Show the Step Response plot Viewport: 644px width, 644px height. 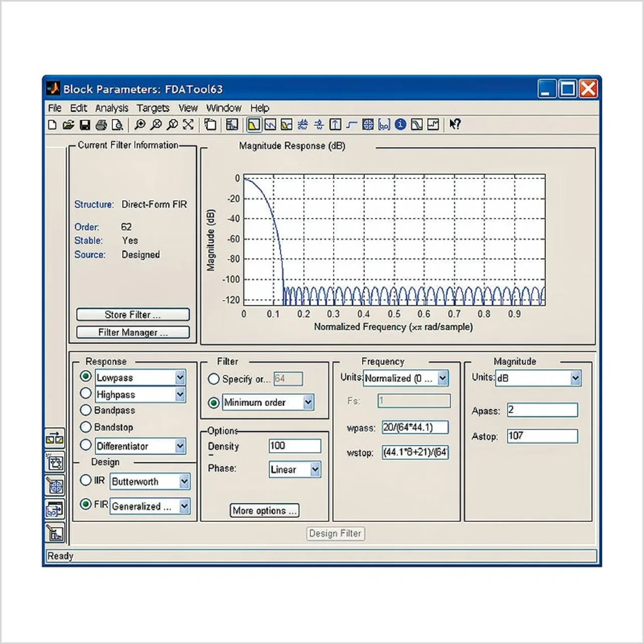pos(352,125)
